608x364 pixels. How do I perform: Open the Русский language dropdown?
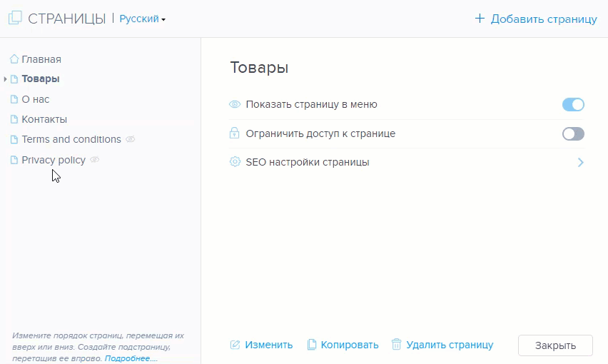point(142,19)
